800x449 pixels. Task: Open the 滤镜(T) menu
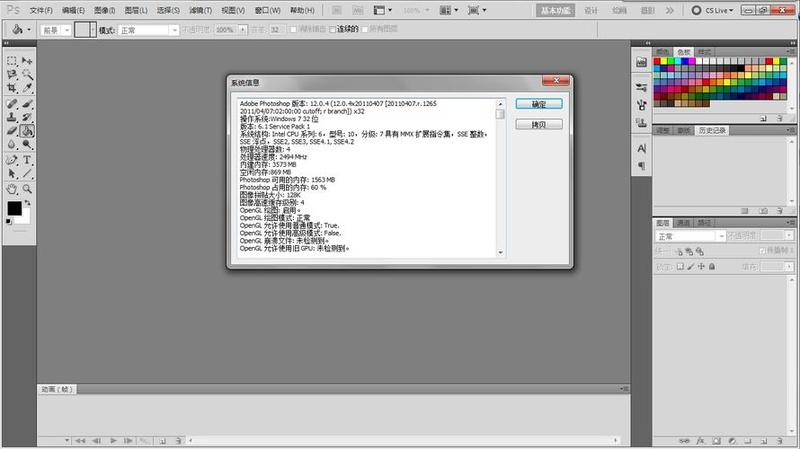(x=201, y=10)
